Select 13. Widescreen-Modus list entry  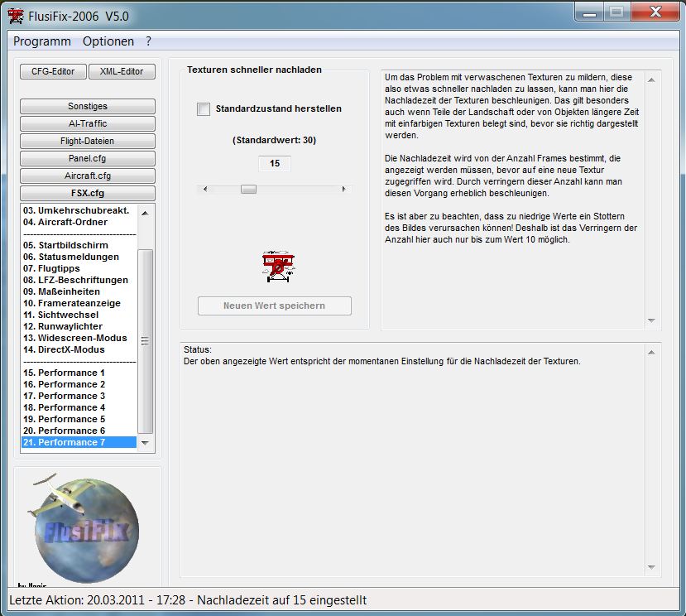tap(79, 338)
